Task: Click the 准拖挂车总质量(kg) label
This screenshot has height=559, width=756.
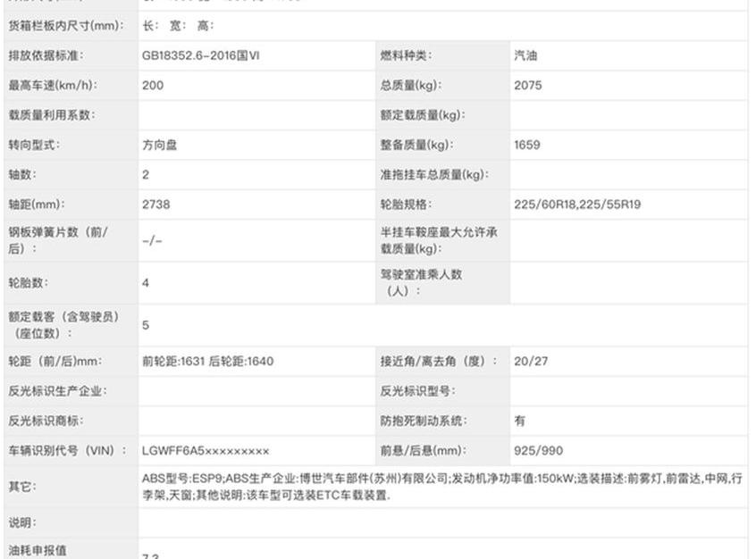Action: [x=434, y=174]
